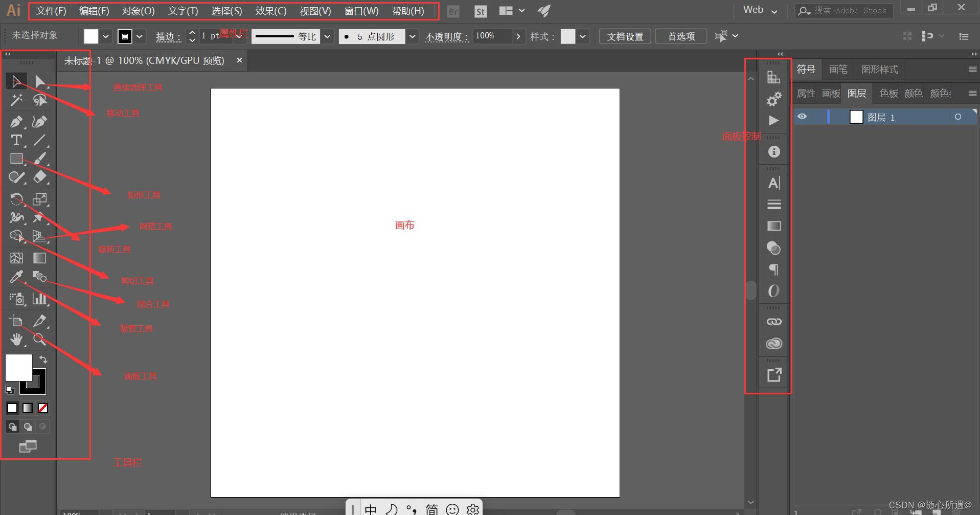Viewport: 980px width, 515px height.
Task: Click the 文档设置 button
Action: 625,36
